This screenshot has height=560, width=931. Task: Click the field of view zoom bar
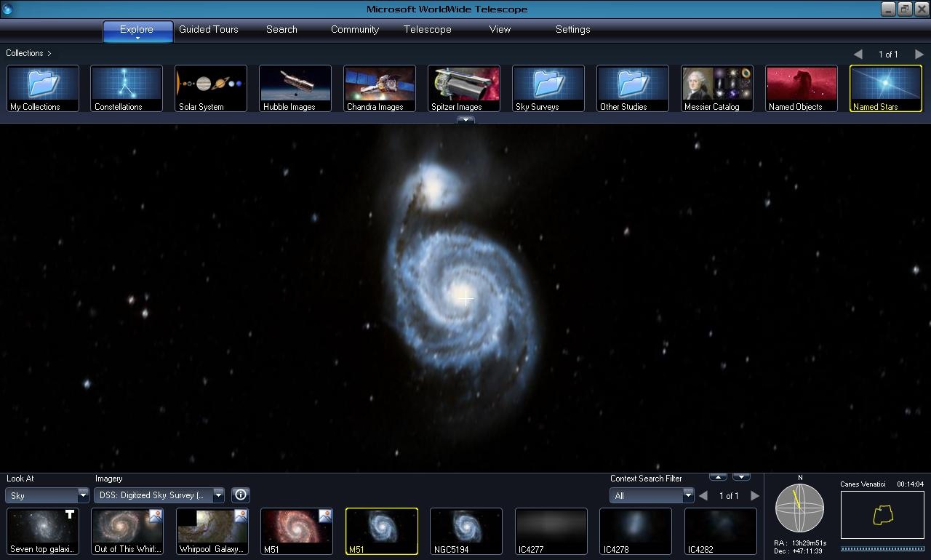click(882, 548)
